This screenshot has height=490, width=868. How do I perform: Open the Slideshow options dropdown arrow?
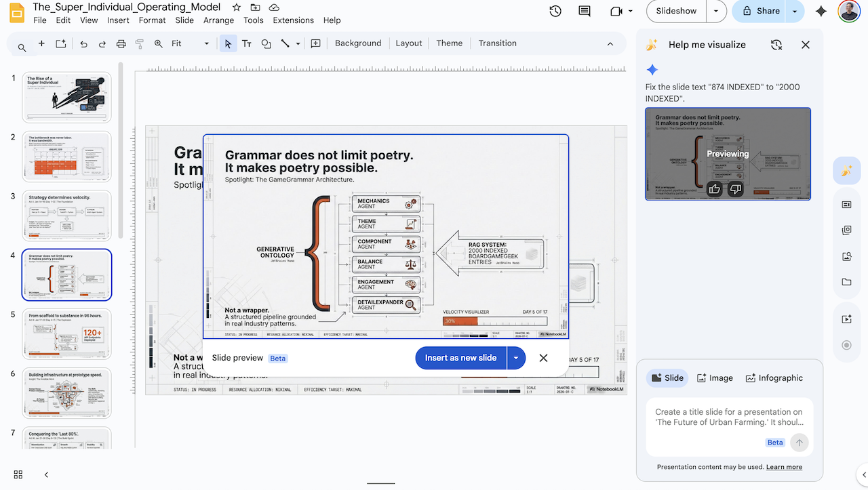[716, 11]
